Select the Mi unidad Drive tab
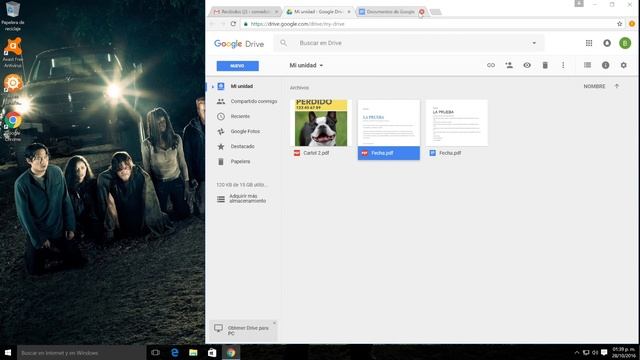 point(318,12)
